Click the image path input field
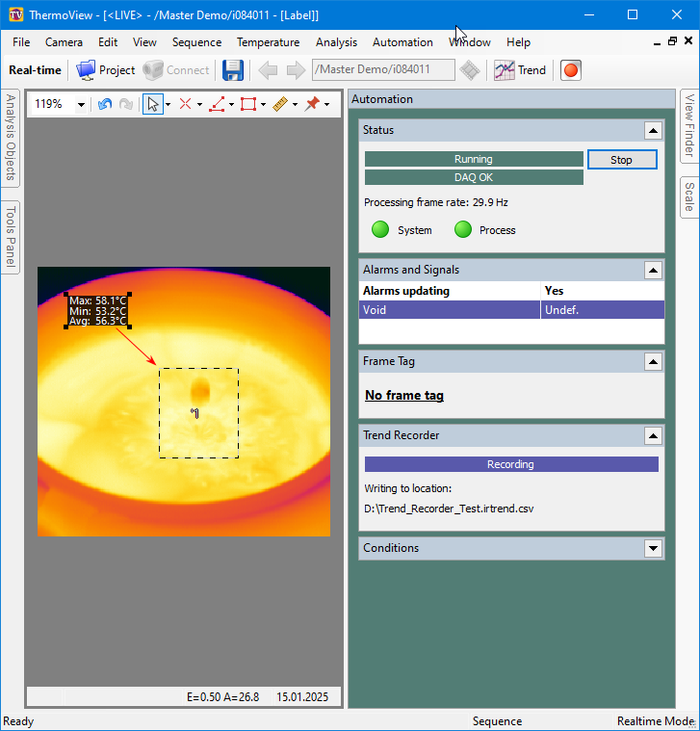 383,69
